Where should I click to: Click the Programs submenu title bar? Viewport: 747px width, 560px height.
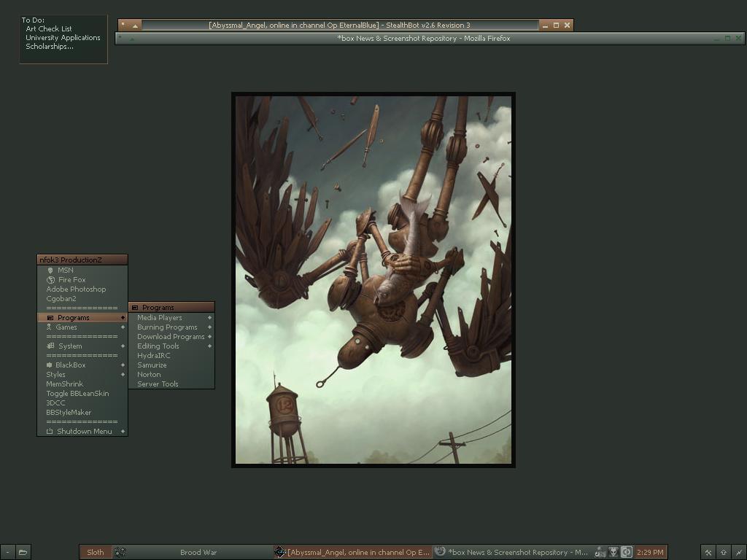pos(171,308)
